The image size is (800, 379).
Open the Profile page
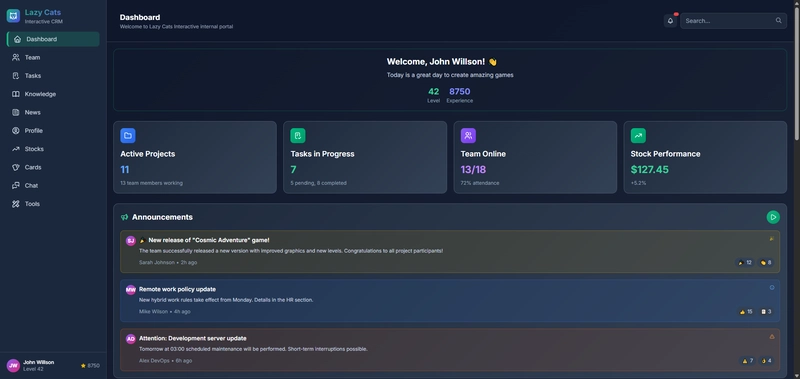point(53,131)
